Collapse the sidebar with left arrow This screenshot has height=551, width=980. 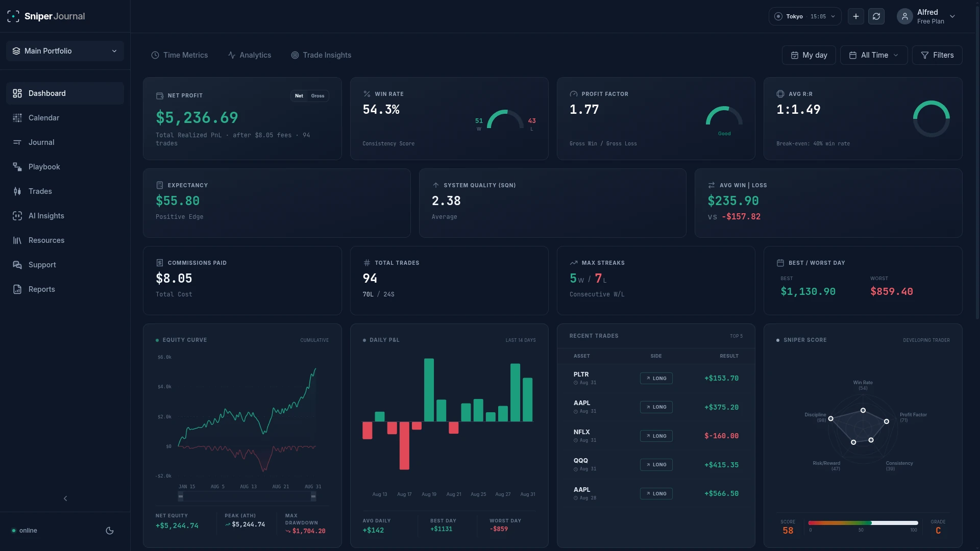65,498
